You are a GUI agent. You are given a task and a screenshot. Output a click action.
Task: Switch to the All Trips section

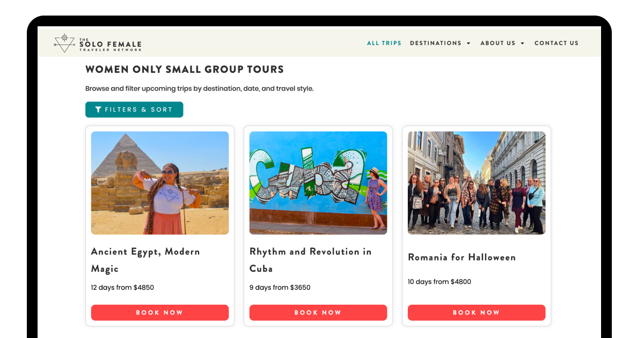point(384,43)
